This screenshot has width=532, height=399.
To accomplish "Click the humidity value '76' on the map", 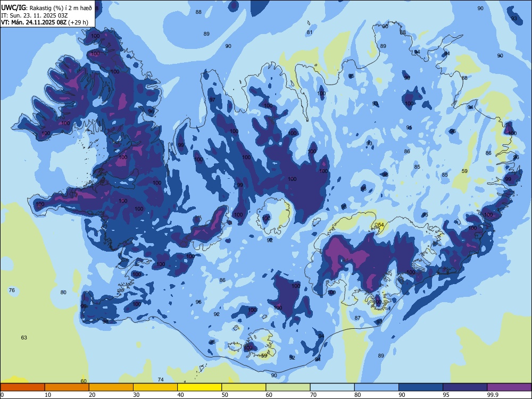I will coord(12,290).
